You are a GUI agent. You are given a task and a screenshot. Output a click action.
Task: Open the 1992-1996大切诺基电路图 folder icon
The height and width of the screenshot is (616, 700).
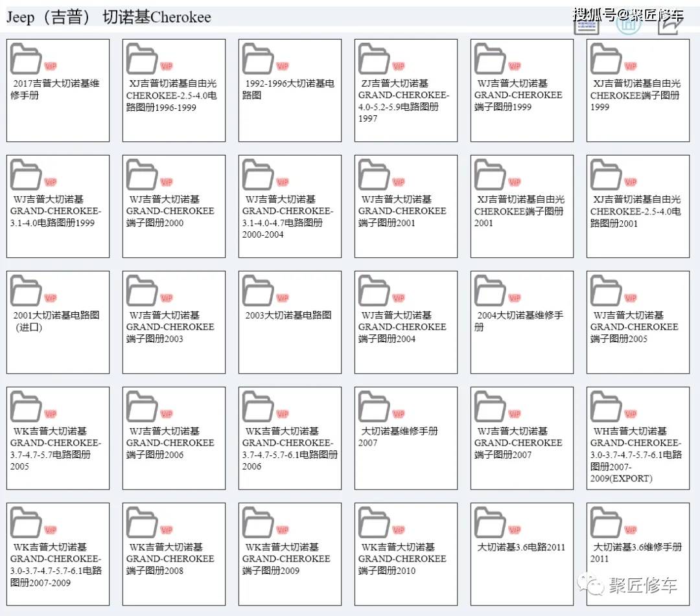(258, 58)
